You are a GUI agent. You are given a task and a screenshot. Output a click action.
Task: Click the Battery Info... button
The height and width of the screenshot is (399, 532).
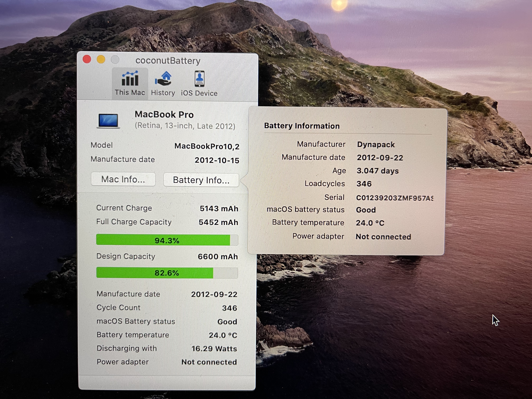coord(201,180)
